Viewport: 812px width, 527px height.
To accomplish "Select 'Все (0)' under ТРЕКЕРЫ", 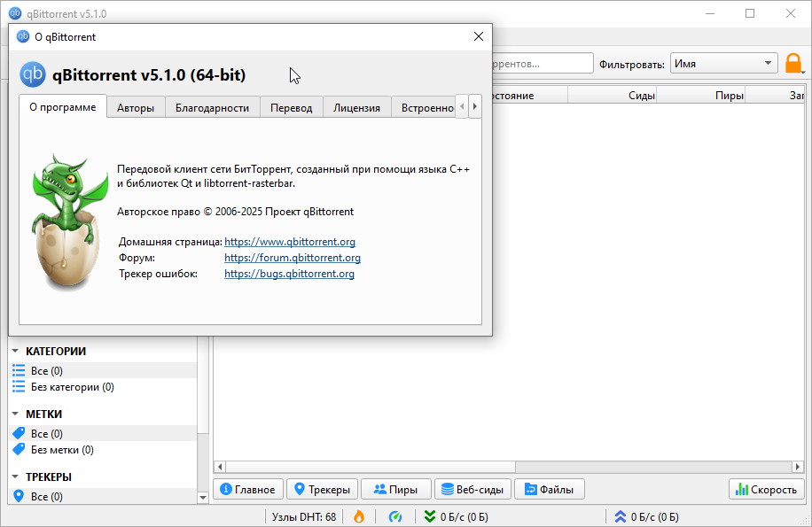I will [103, 496].
